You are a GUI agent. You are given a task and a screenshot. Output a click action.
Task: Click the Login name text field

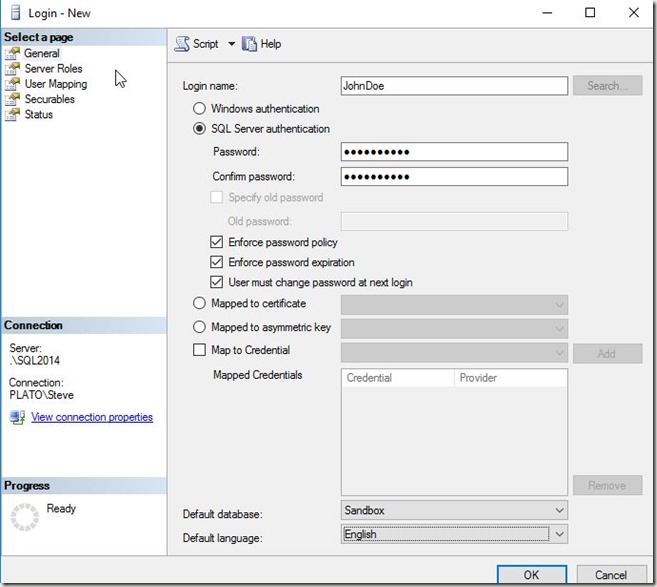point(454,86)
